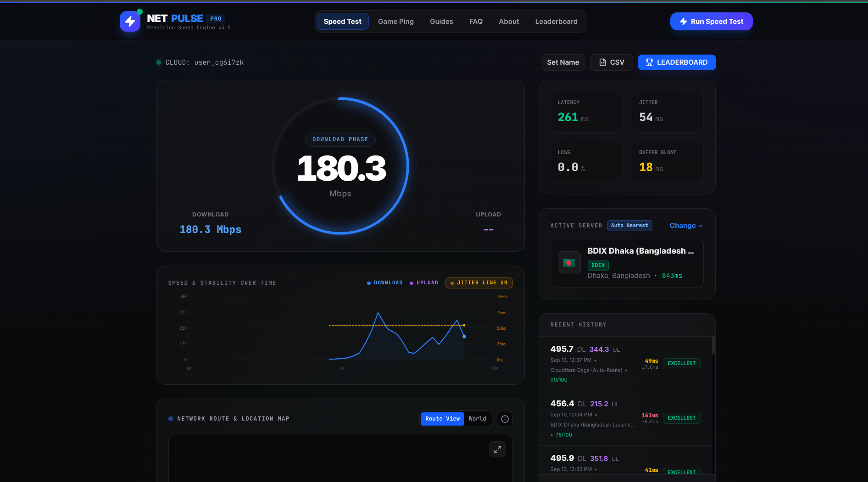This screenshot has width=868, height=482.
Task: Click the Bangladesh flag server icon
Action: (x=569, y=263)
